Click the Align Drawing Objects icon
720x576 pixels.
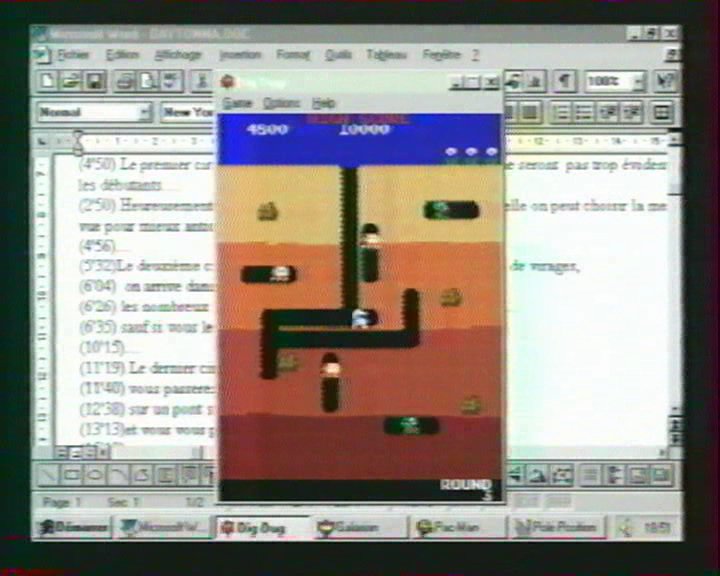pyautogui.click(x=613, y=474)
